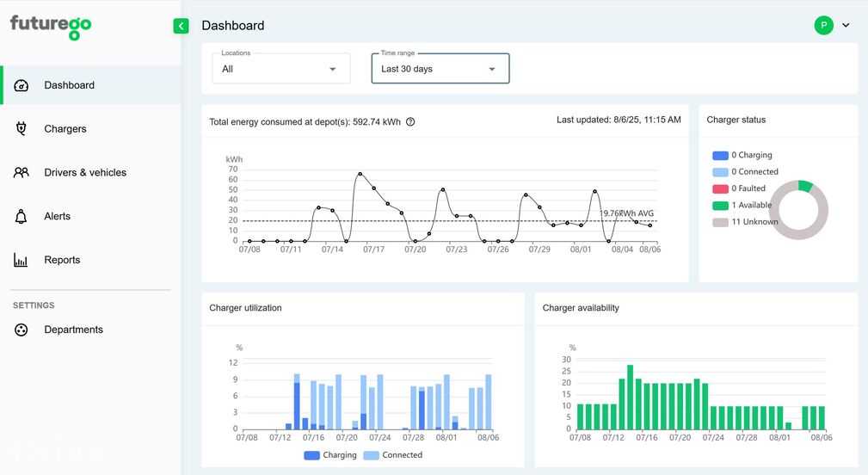Click the help icon beside total energy
868x475 pixels.
[x=410, y=122]
